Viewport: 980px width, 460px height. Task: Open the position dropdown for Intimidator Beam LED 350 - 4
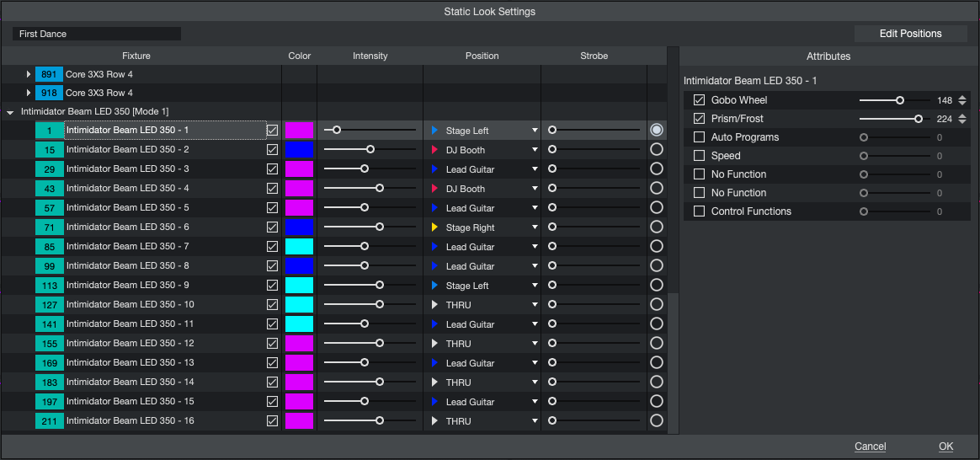click(535, 189)
